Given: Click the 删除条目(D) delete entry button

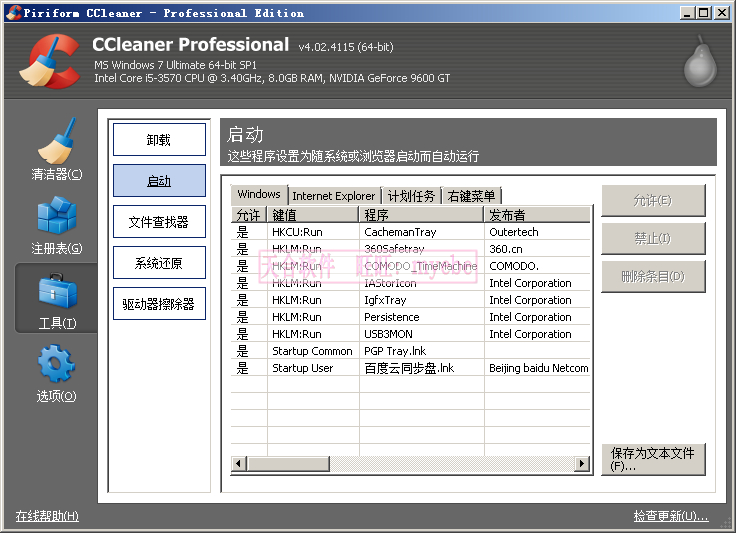Looking at the screenshot, I should click(653, 276).
